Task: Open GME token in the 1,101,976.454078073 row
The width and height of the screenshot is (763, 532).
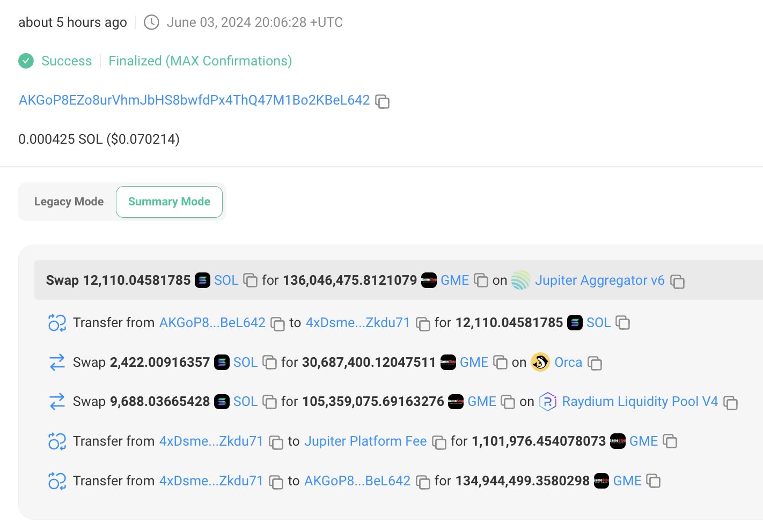Action: 644,441
